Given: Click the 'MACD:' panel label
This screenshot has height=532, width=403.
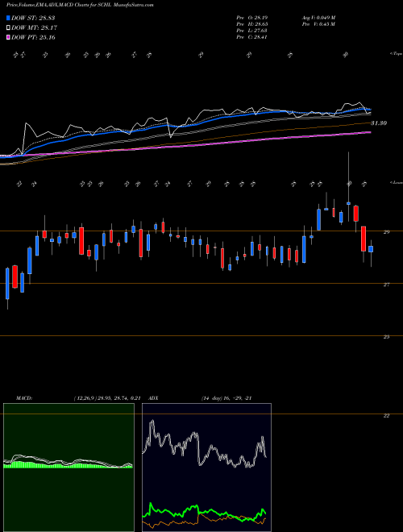Looking at the screenshot, I should pyautogui.click(x=23, y=398).
